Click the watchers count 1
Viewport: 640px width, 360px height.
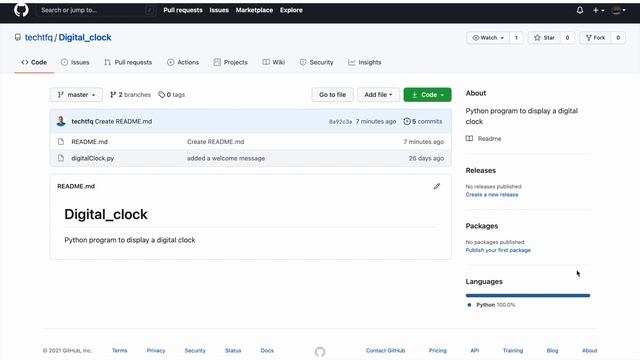[516, 38]
